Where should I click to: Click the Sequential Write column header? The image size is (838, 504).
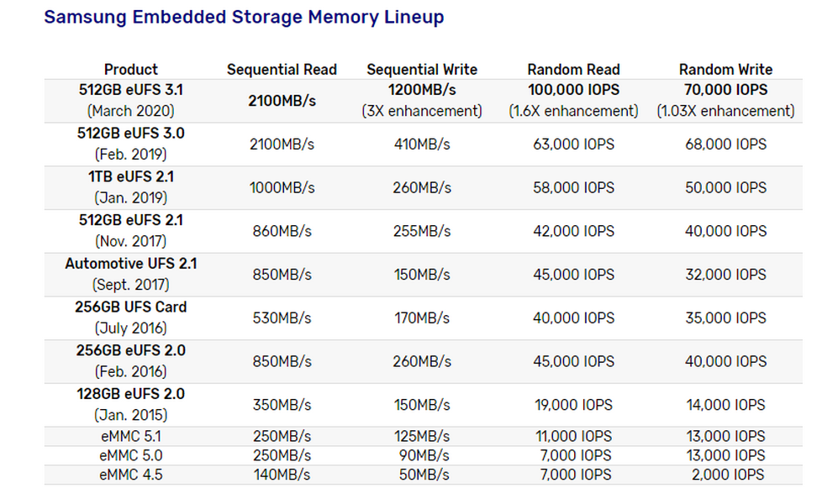tap(422, 70)
